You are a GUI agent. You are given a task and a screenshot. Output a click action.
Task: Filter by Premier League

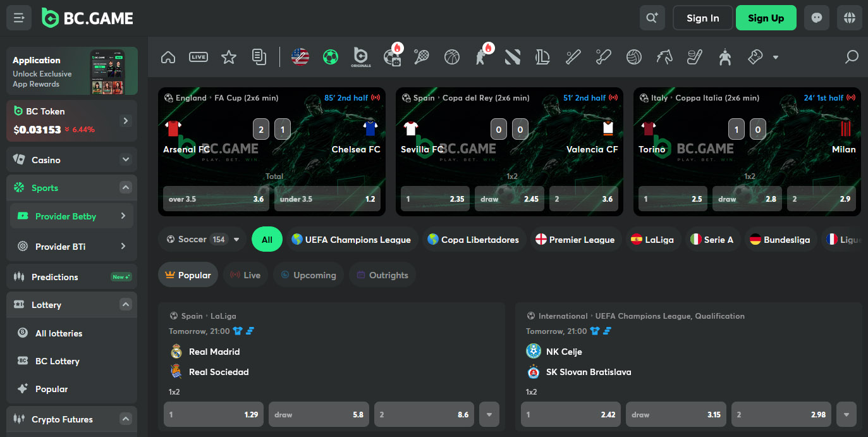(x=575, y=240)
